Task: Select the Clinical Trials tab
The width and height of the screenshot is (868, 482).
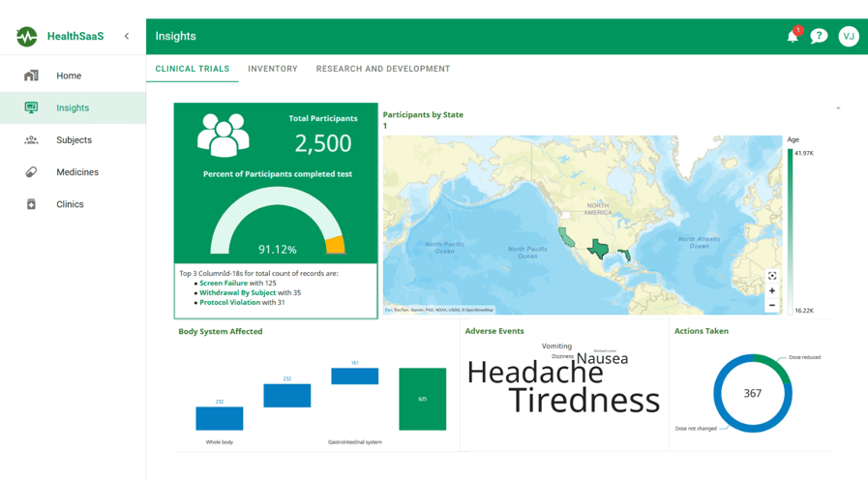Action: click(193, 69)
